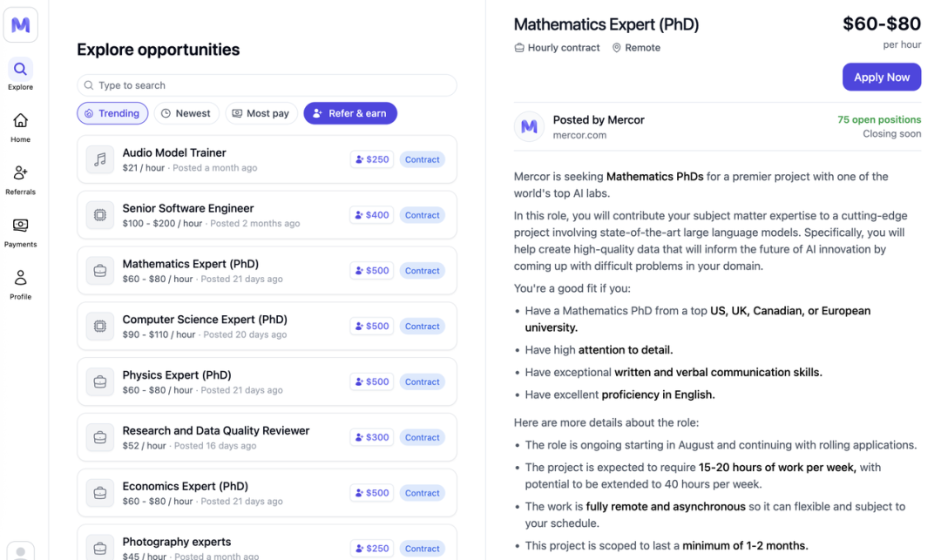Click the Contract tag on Economics Expert
This screenshot has height=560, width=941.
click(422, 493)
